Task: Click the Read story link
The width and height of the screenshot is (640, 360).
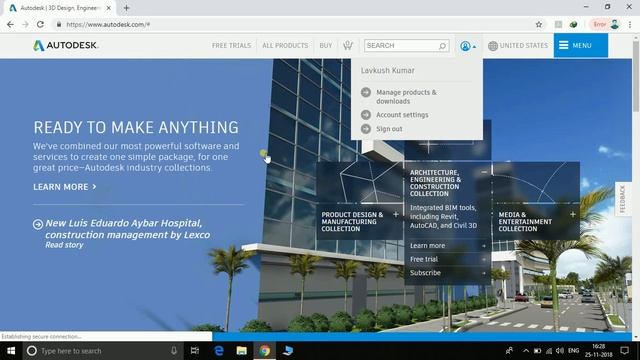Action: [64, 245]
